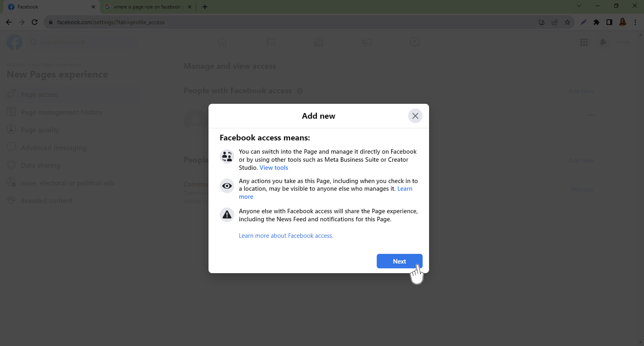The width and height of the screenshot is (644, 346).
Task: Reload the page
Action: click(x=35, y=22)
